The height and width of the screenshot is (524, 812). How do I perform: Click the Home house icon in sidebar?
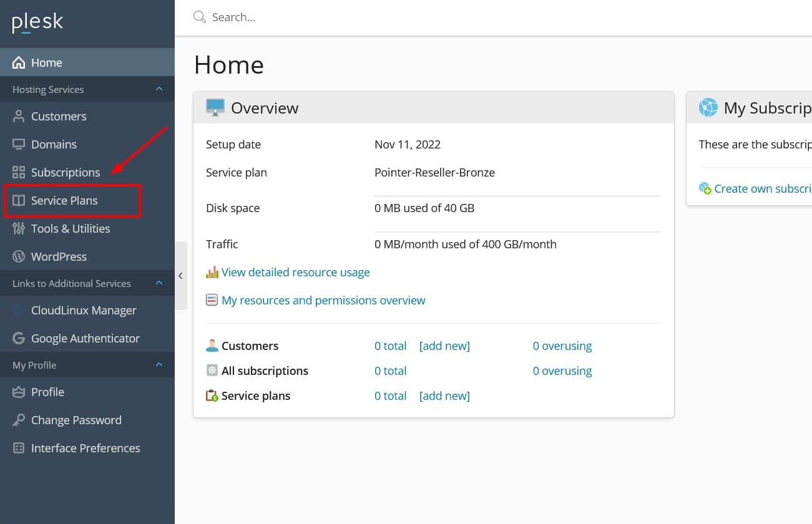[x=19, y=62]
